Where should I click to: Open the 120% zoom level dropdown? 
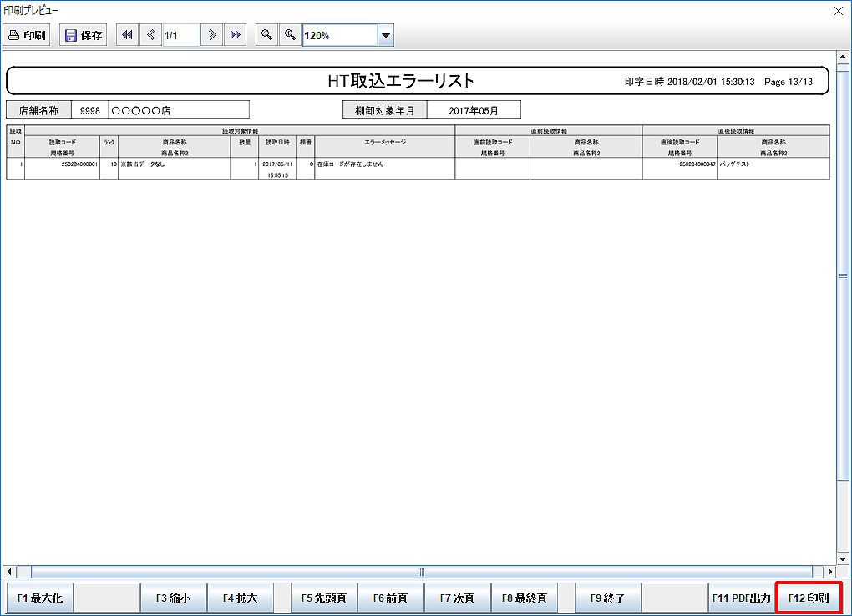coord(385,35)
